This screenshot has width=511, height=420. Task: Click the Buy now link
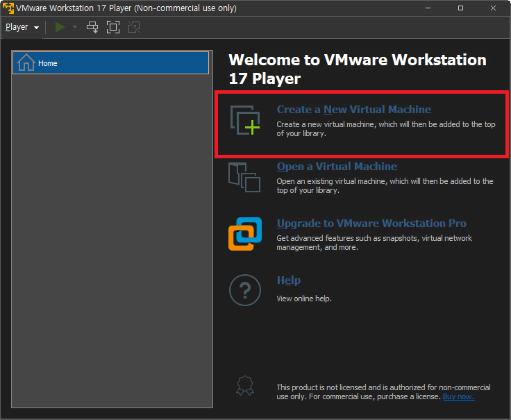(458, 397)
